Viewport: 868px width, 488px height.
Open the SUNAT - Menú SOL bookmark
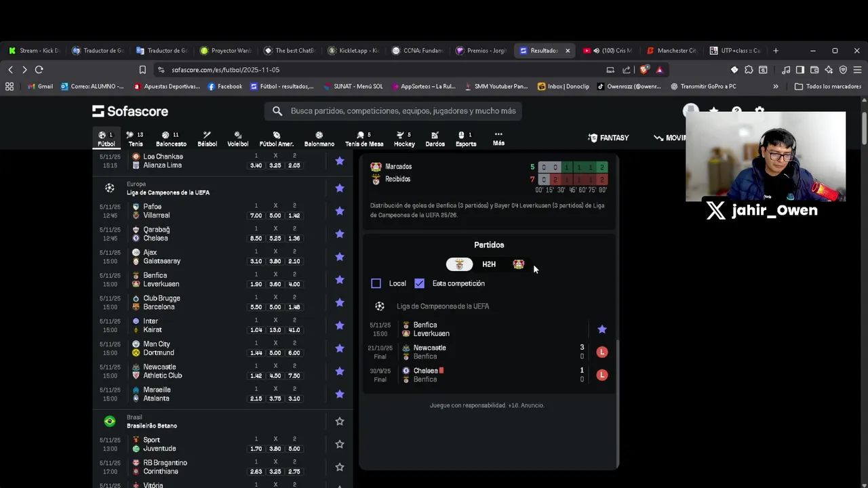[x=353, y=87]
